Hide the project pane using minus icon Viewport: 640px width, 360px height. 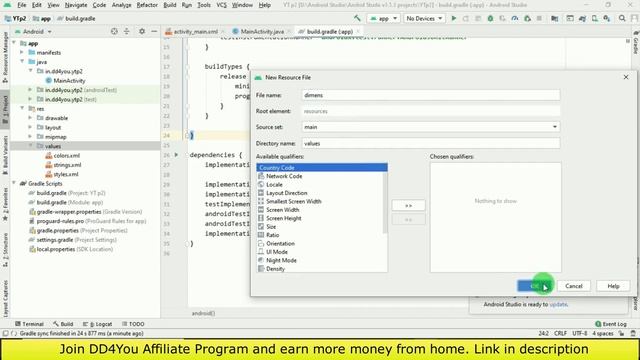point(154,31)
